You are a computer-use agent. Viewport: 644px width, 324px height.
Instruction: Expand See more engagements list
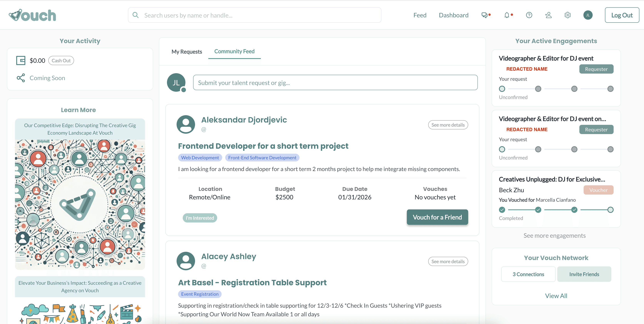tap(554, 236)
